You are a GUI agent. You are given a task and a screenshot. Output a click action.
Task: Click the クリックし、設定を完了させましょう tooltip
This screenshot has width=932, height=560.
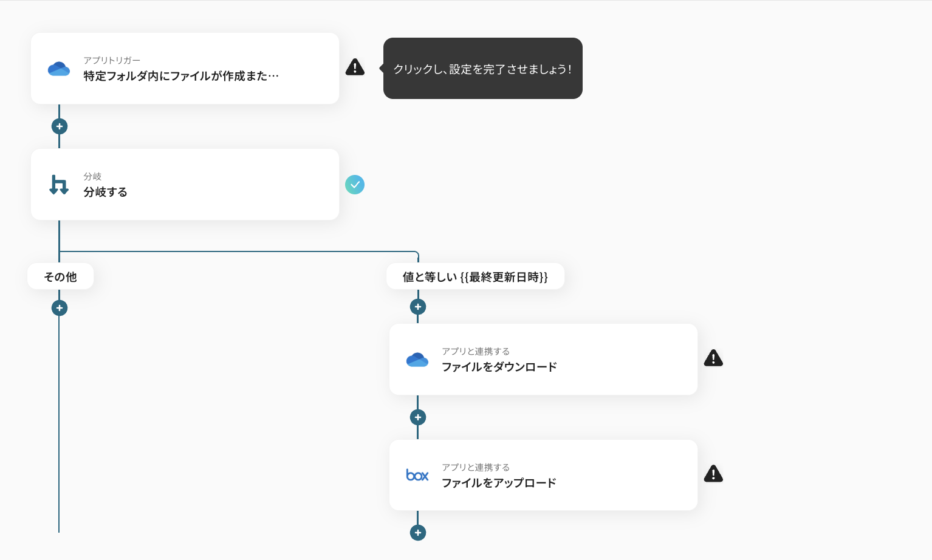(482, 69)
